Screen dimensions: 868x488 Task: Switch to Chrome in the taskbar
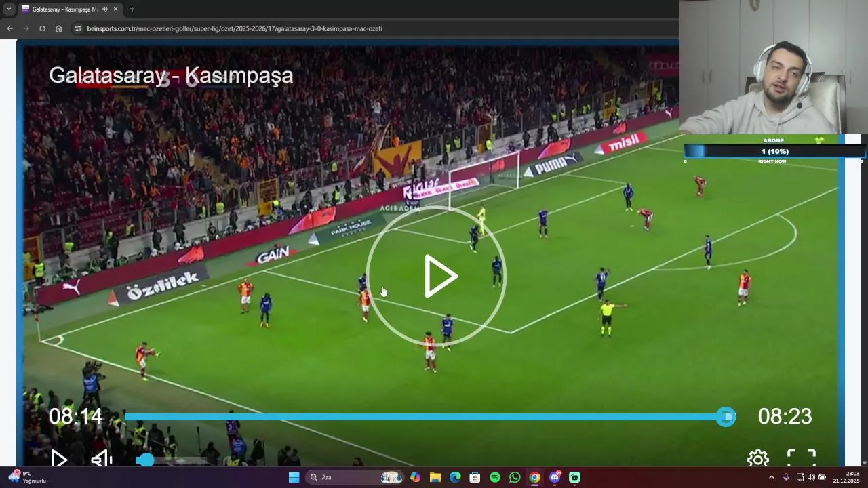coord(534,477)
